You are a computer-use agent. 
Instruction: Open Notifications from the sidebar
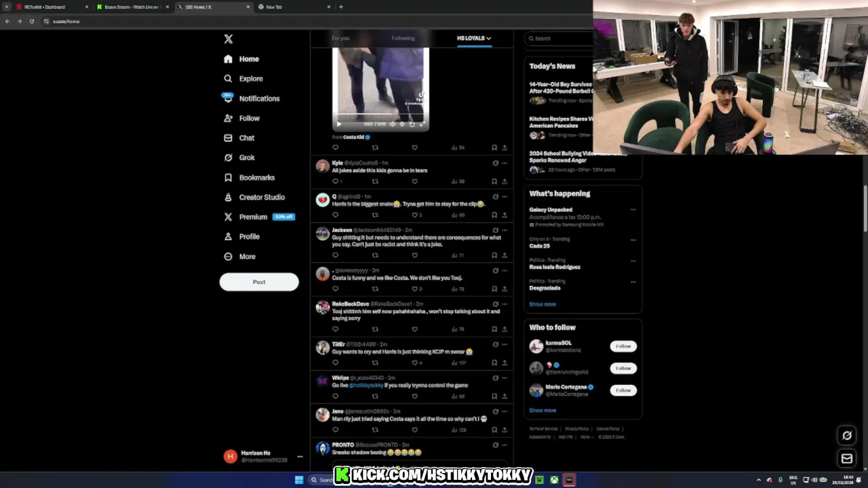pyautogui.click(x=252, y=98)
